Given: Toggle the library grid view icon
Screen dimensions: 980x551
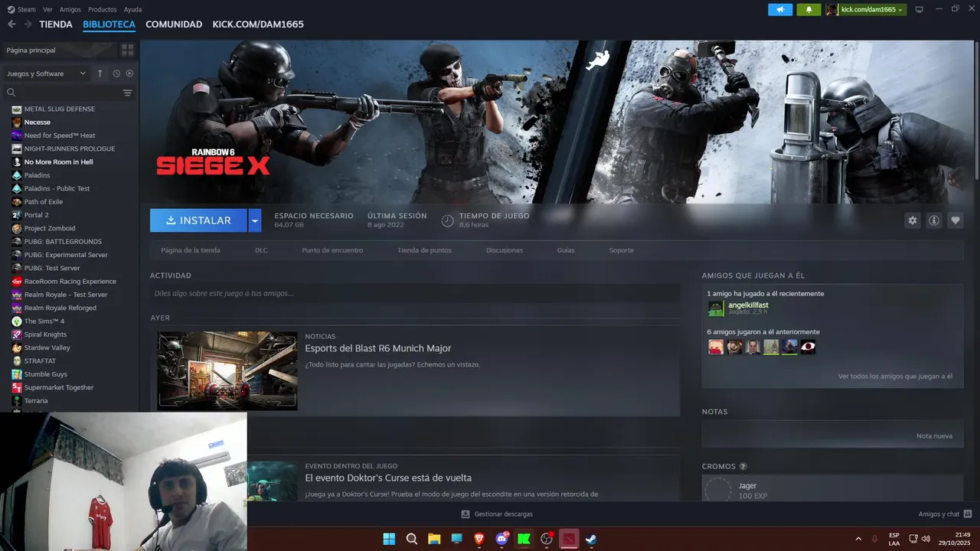Looking at the screenshot, I should point(127,50).
